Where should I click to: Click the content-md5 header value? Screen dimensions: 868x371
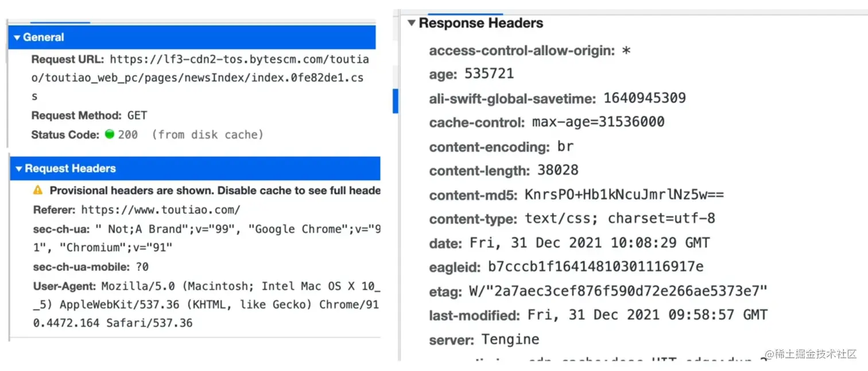(624, 194)
